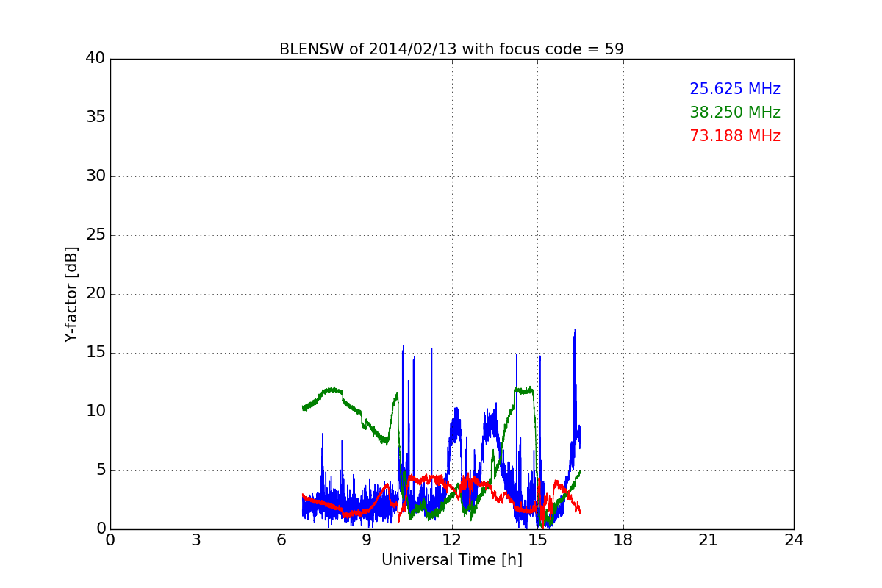Click the y-axis tick label "5"
Image resolution: width=882 pixels, height=588 pixels.
tap(101, 470)
